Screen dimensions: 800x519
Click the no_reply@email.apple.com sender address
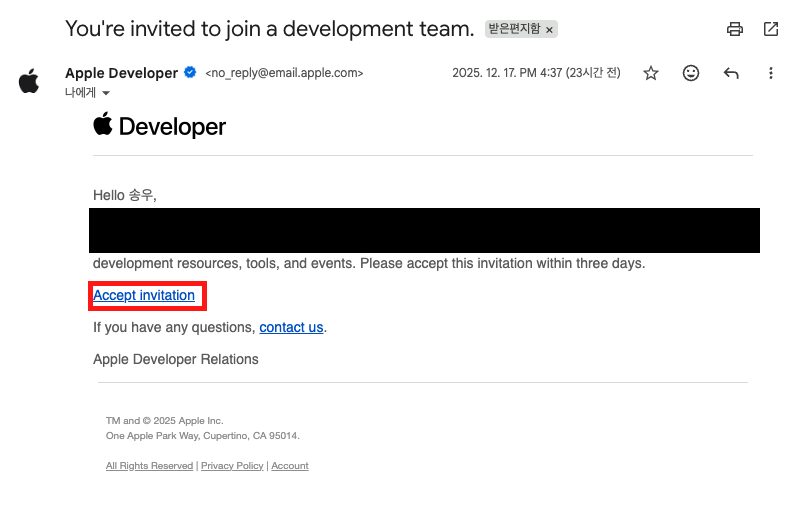click(284, 73)
